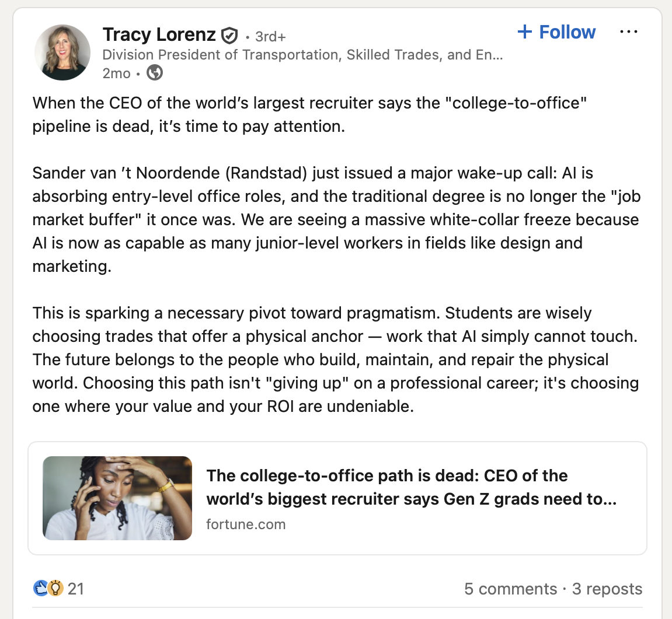Click the 3rd+ connection degree label
The image size is (672, 619).
point(270,36)
